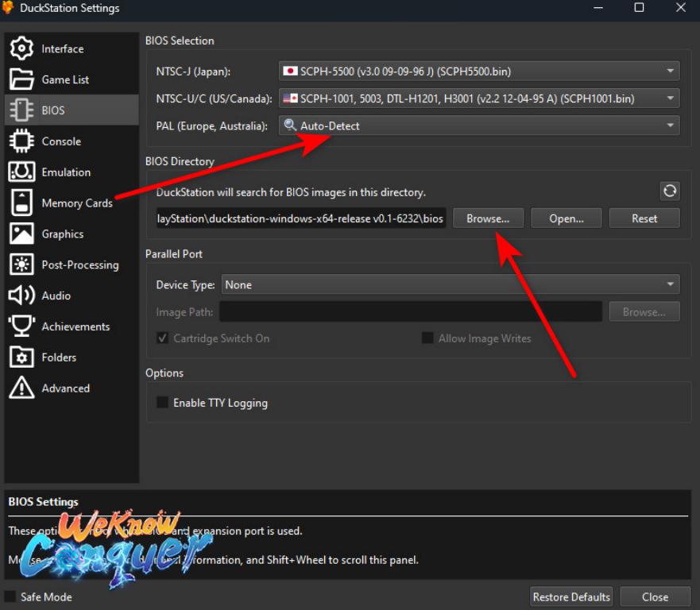Maximize the DuckStation Settings window
This screenshot has height=610, width=700.
tap(639, 8)
